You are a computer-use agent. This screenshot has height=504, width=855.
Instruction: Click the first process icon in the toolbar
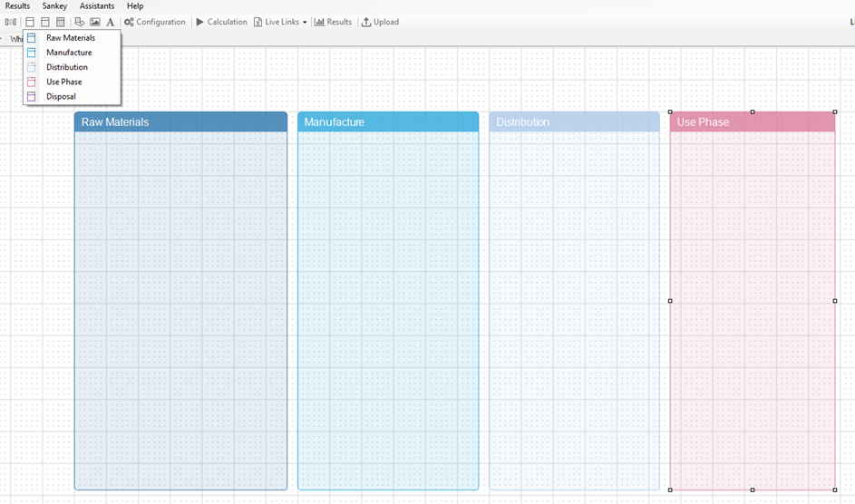point(11,22)
